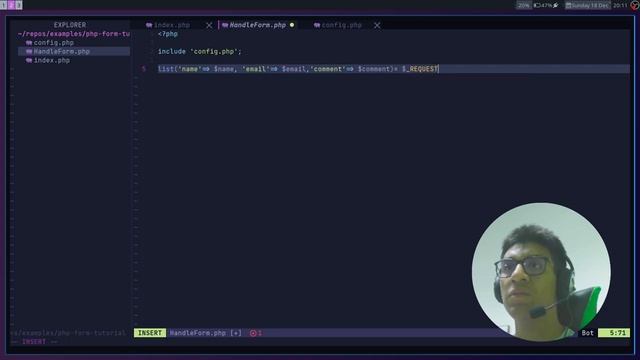The height and width of the screenshot is (360, 640).
Task: Click the $comment variable in code
Action: tap(373, 69)
